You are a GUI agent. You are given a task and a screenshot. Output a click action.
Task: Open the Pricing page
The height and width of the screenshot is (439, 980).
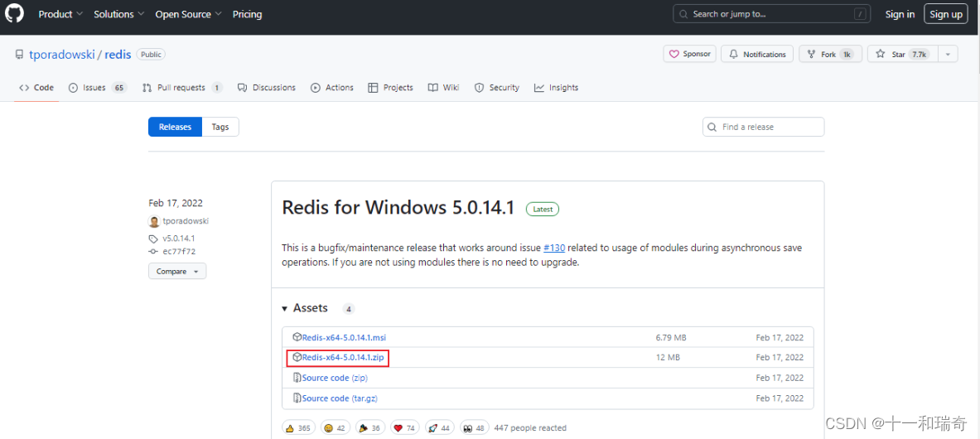pos(247,14)
